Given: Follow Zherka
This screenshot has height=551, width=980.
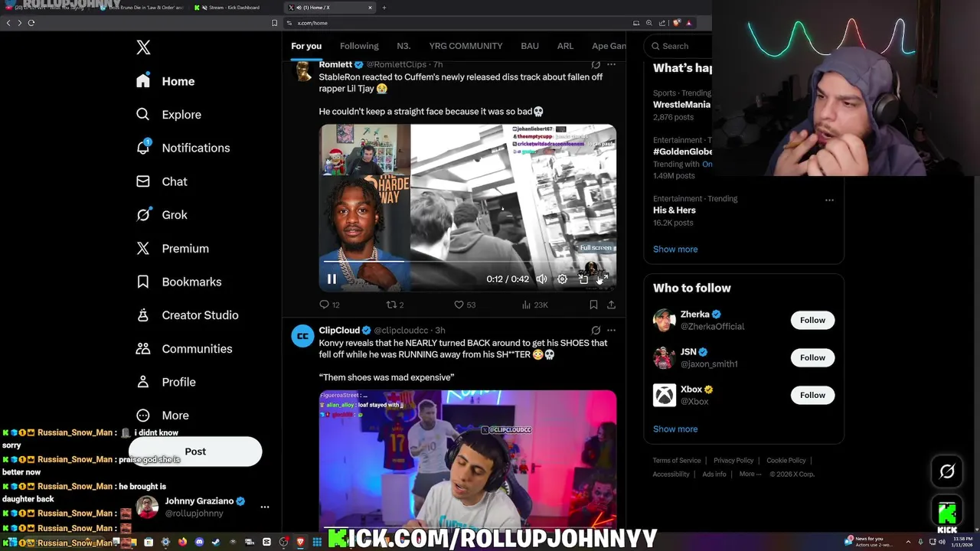Looking at the screenshot, I should click(812, 320).
